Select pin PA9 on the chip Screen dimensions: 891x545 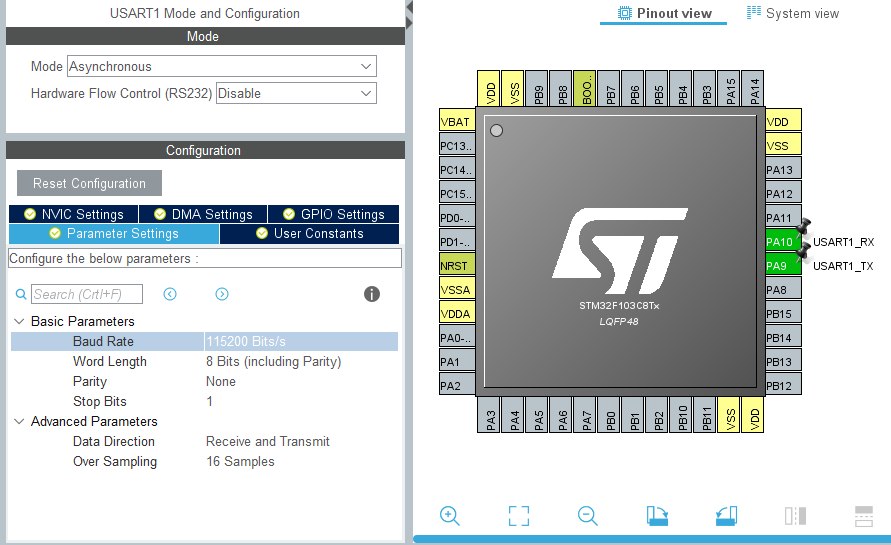pos(783,265)
